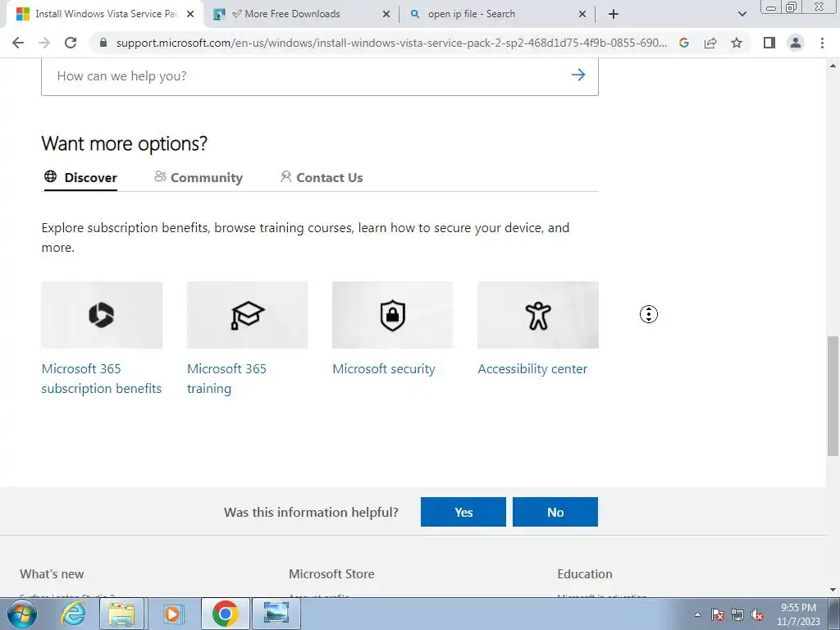
Task: Open Action Center flag icon
Action: (718, 615)
